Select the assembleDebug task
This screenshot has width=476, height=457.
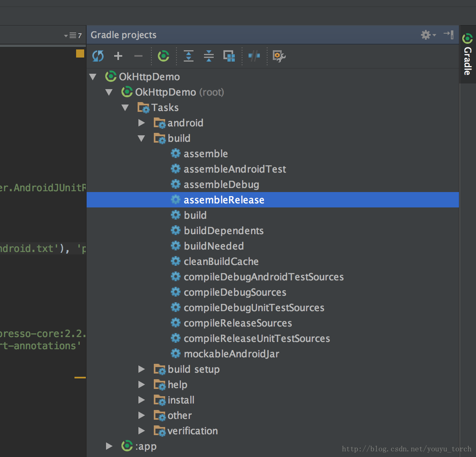pyautogui.click(x=221, y=185)
